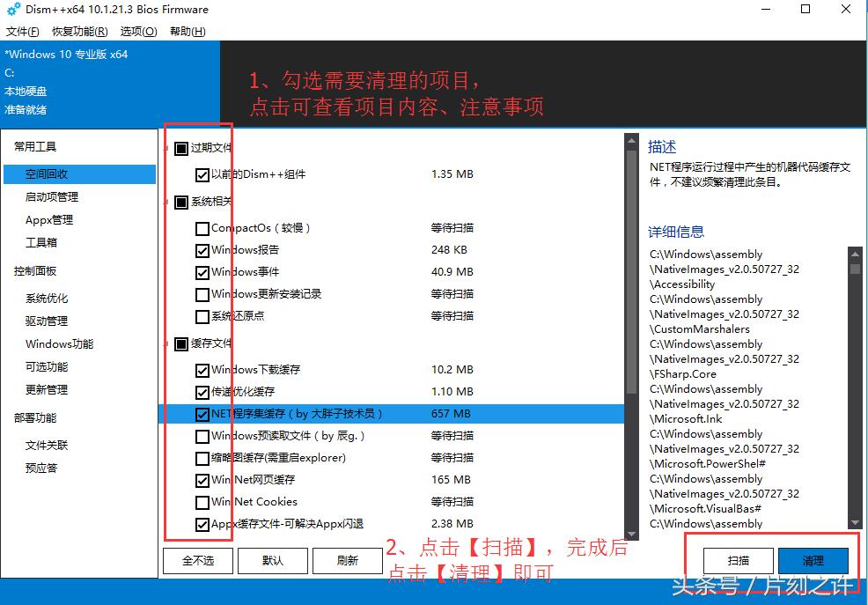Open the 文件(F) menu
Screen dimensions: 868x605
click(21, 30)
